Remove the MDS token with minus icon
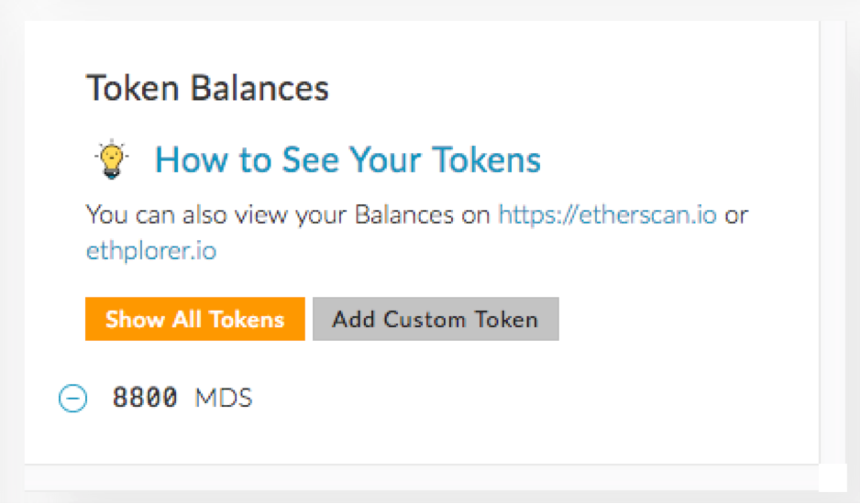The height and width of the screenshot is (504, 861). (x=73, y=399)
